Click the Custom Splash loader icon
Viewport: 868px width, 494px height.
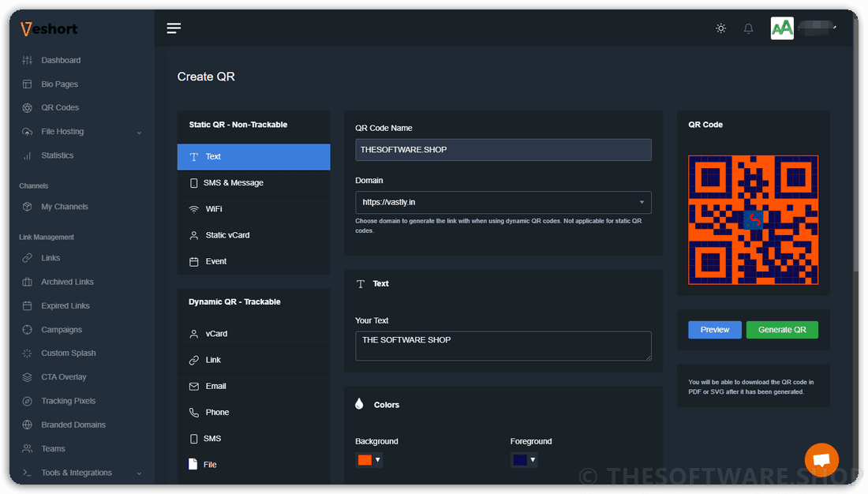click(x=27, y=354)
